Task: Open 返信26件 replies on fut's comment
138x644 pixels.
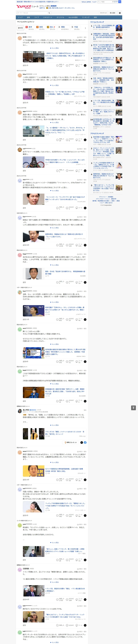Action: (x=26, y=245)
